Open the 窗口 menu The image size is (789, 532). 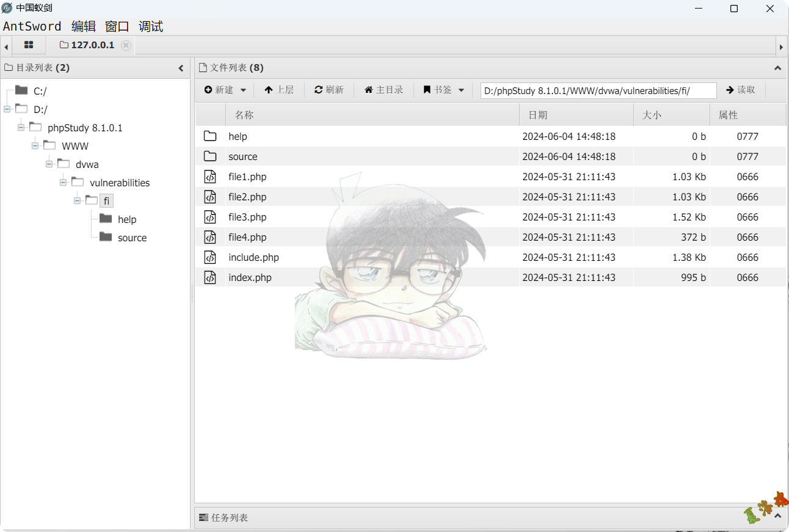117,26
